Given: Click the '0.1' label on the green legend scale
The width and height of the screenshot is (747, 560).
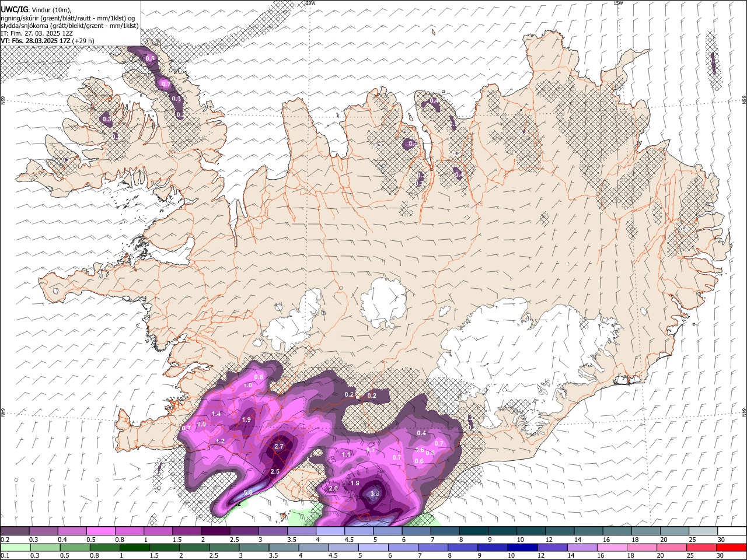Looking at the screenshot, I should [x=5, y=555].
